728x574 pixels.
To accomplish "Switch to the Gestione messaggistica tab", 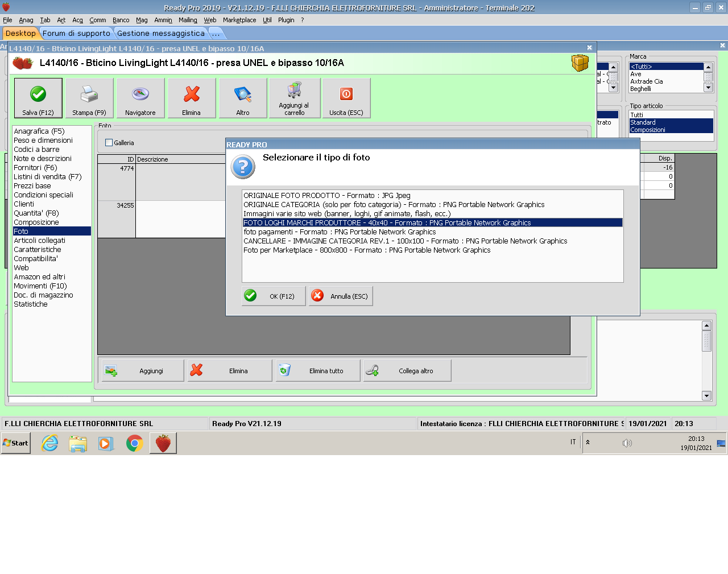I will click(x=161, y=33).
